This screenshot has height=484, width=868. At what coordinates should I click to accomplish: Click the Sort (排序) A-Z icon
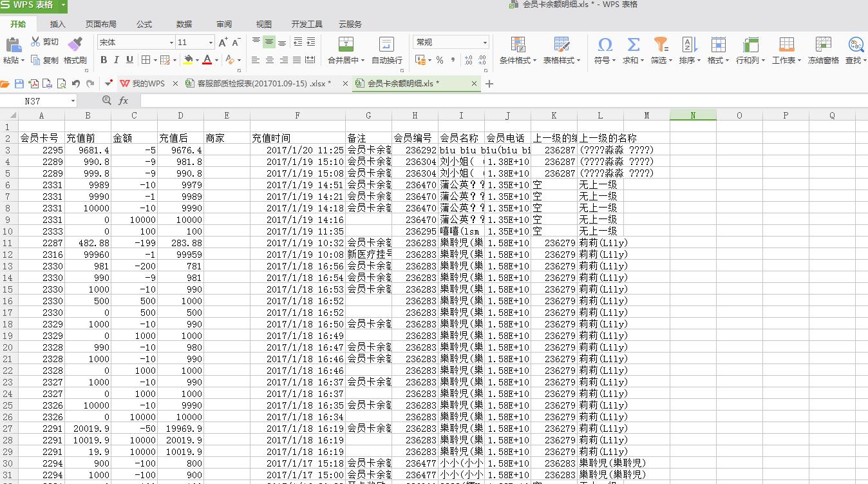coord(688,44)
